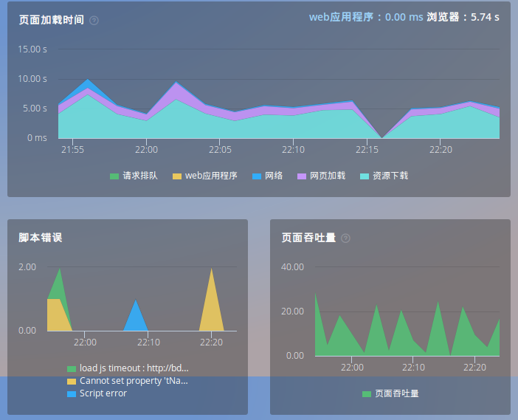Toggle web应用程序 series in legend
518x420 pixels.
(205, 176)
